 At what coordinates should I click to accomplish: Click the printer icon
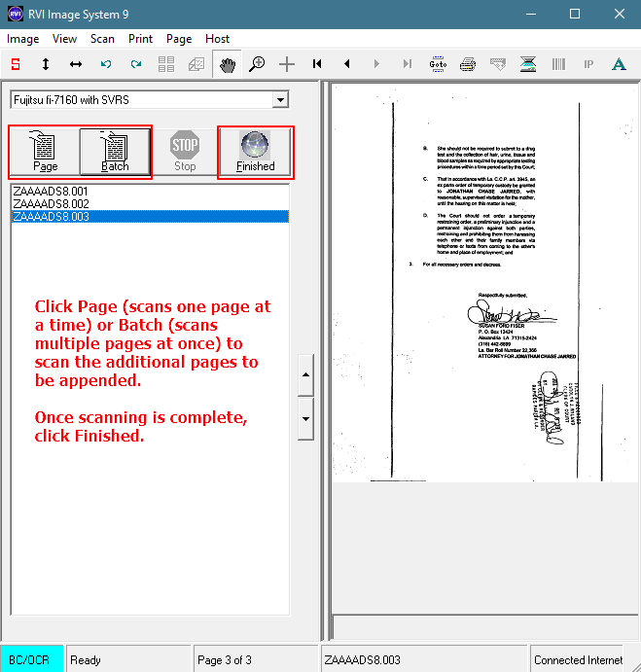coord(468,64)
